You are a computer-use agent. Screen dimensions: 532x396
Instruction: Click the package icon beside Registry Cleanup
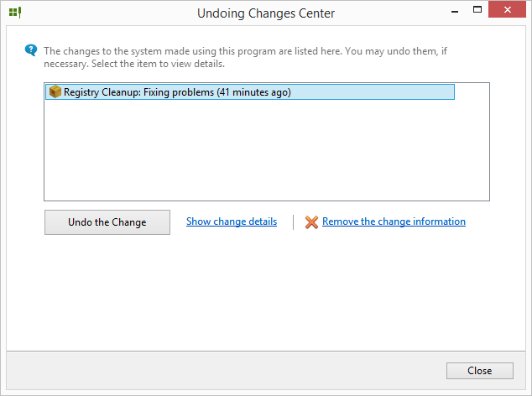pos(55,92)
